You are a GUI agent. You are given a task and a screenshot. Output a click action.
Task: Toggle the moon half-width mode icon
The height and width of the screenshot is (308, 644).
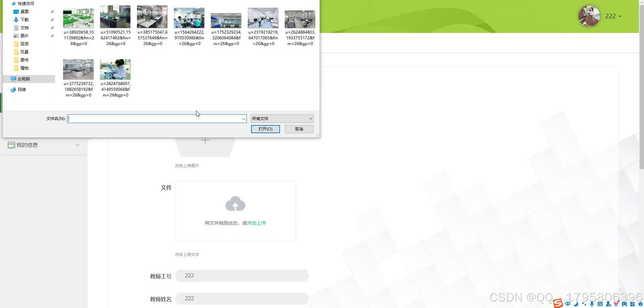pos(576,304)
